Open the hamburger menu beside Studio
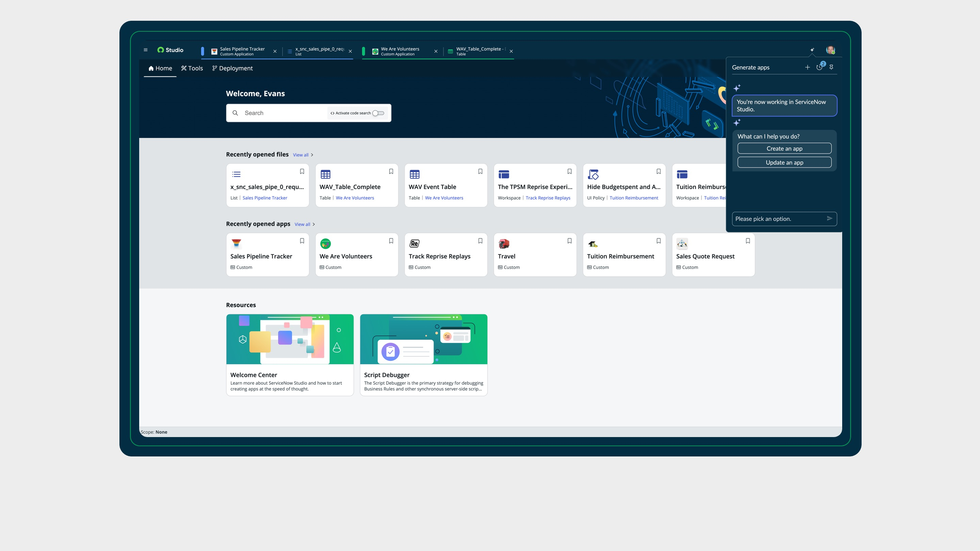980x551 pixels. click(145, 50)
